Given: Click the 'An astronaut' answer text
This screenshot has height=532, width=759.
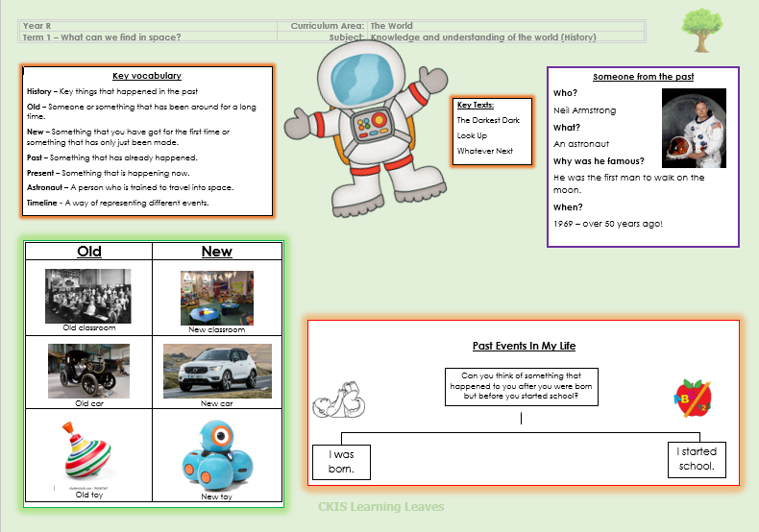Looking at the screenshot, I should click(x=581, y=144).
